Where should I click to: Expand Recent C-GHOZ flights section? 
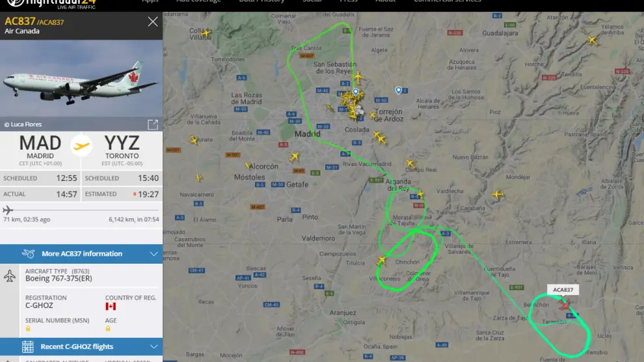pyautogui.click(x=81, y=346)
